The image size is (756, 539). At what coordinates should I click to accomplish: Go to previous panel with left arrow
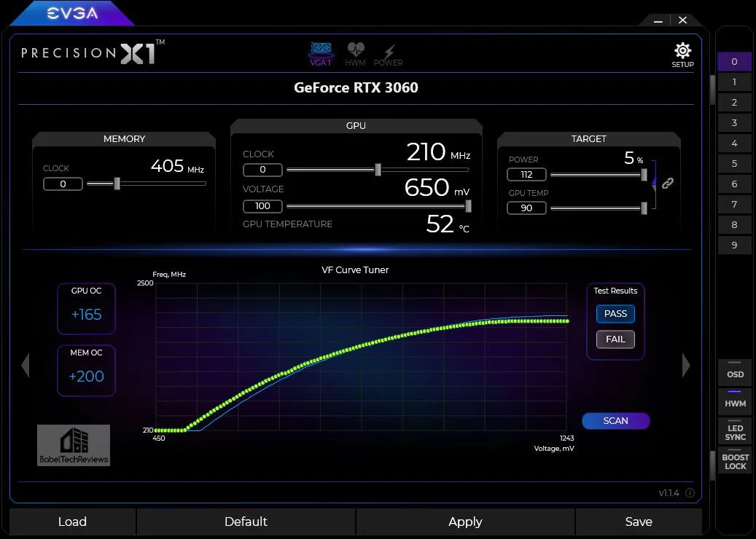coord(26,365)
